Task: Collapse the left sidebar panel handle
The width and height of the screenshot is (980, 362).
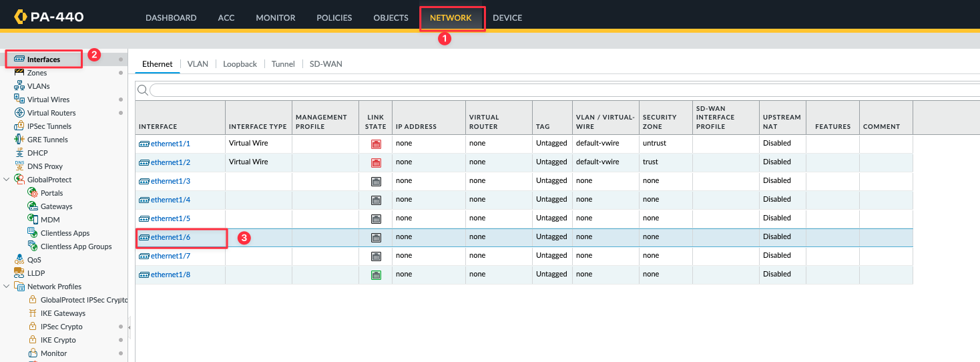Action: click(130, 327)
